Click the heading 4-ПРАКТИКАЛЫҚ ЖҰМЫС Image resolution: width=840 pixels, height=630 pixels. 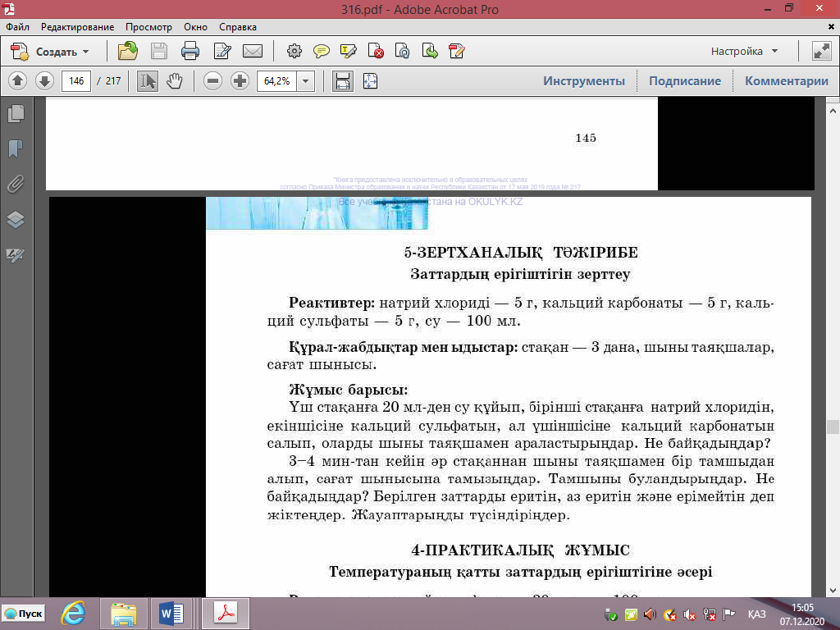tap(521, 550)
